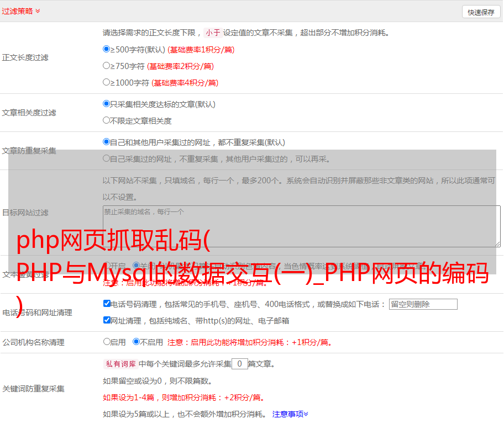
Task: Select 自己和其他用户采集过的网址 option
Action: [x=106, y=142]
